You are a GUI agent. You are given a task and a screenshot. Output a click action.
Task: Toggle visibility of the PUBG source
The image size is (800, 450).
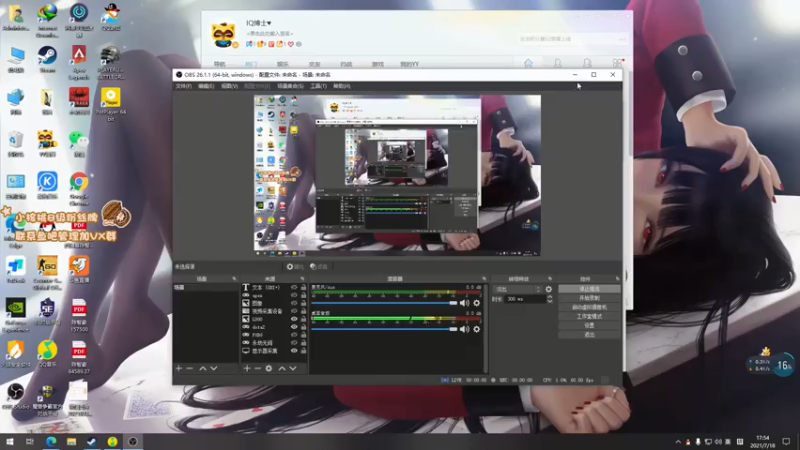coord(294,335)
